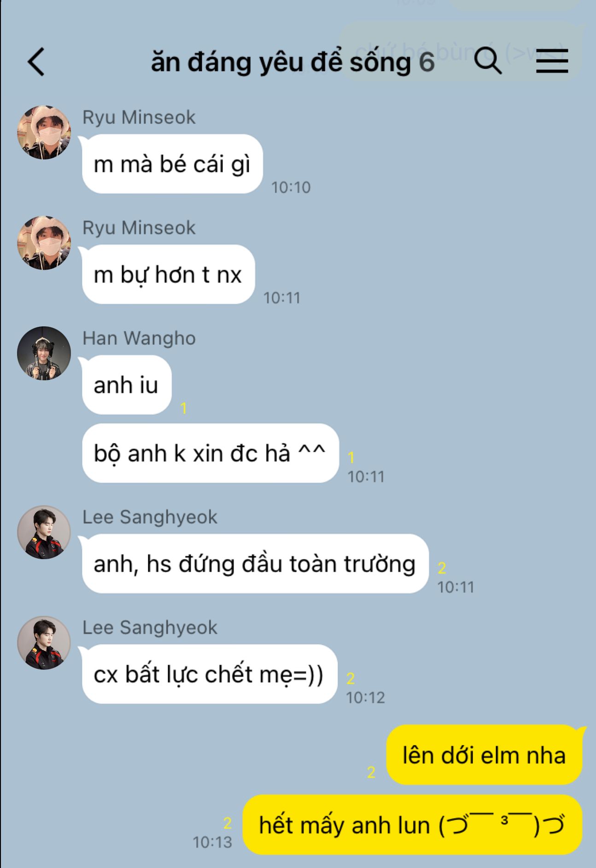Open Ryu Minseok's avatar beside "m bự hơn t nx"

44,243
